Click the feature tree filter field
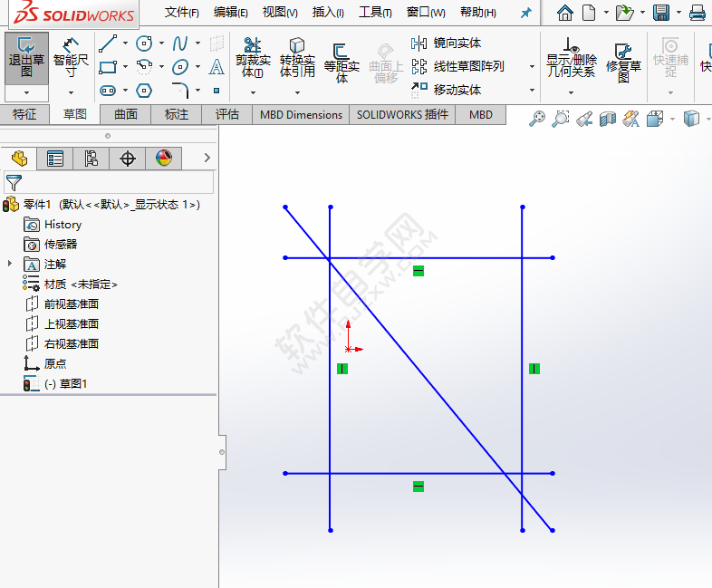The height and width of the screenshot is (588, 712). click(x=109, y=182)
